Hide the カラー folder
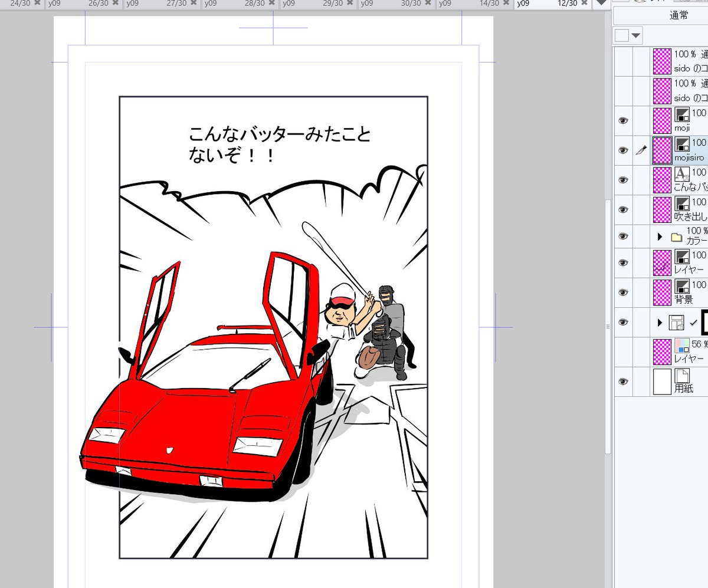This screenshot has width=708, height=588. (623, 236)
